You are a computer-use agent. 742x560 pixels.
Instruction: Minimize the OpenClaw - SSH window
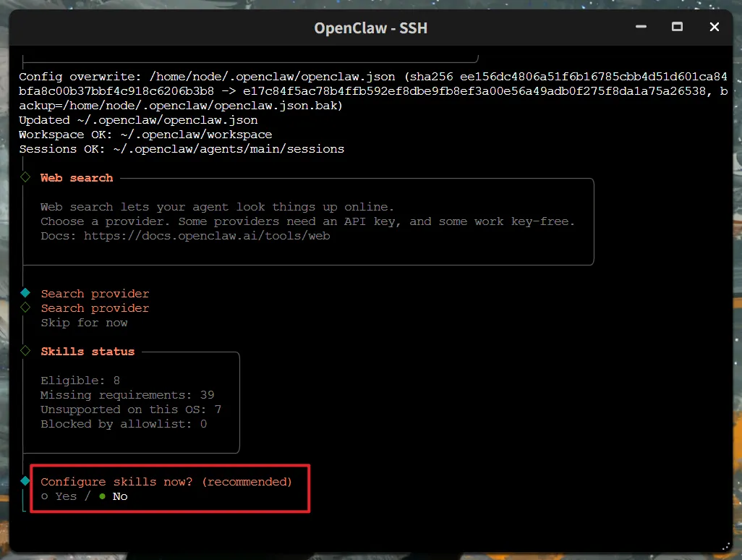click(641, 27)
